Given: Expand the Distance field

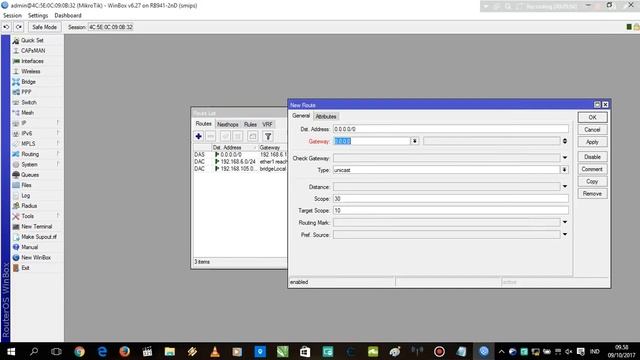Looking at the screenshot, I should [x=565, y=186].
